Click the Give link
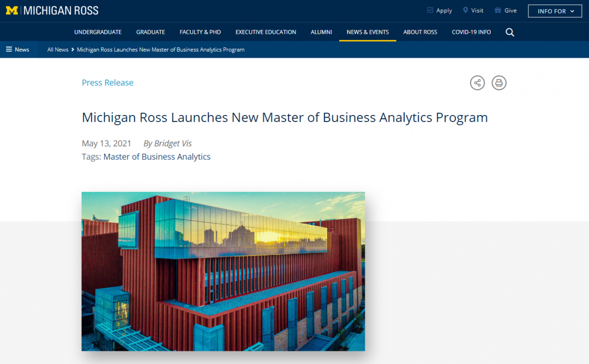589x364 pixels. pyautogui.click(x=506, y=10)
